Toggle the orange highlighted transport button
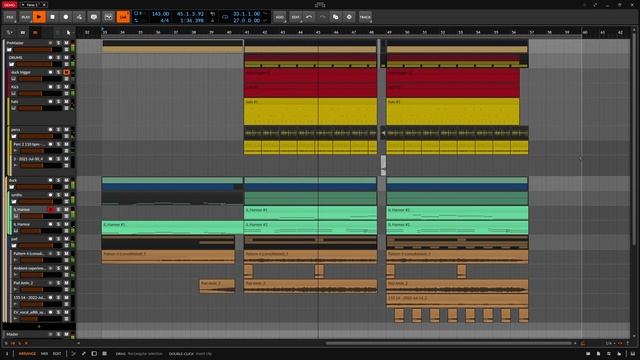This screenshot has height=360, width=640. pyautogui.click(x=123, y=17)
